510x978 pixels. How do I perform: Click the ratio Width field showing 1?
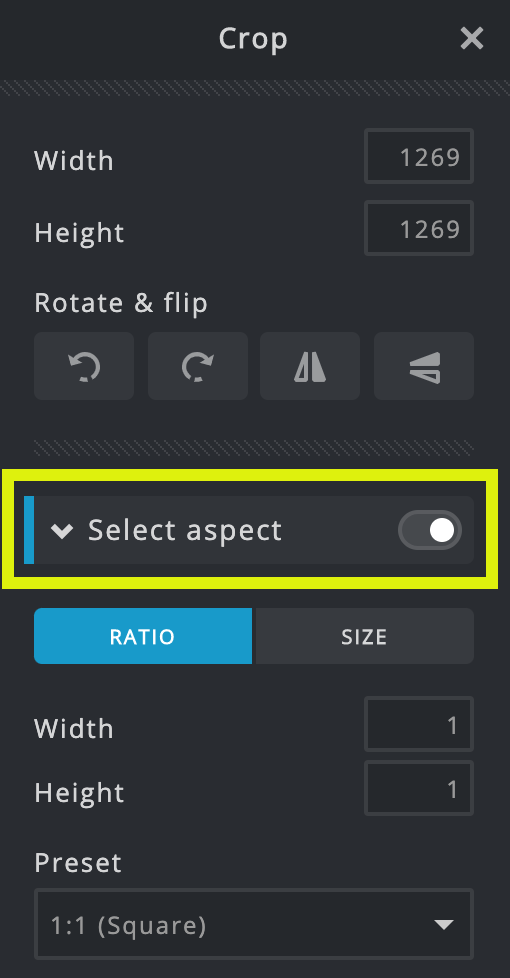(x=419, y=724)
